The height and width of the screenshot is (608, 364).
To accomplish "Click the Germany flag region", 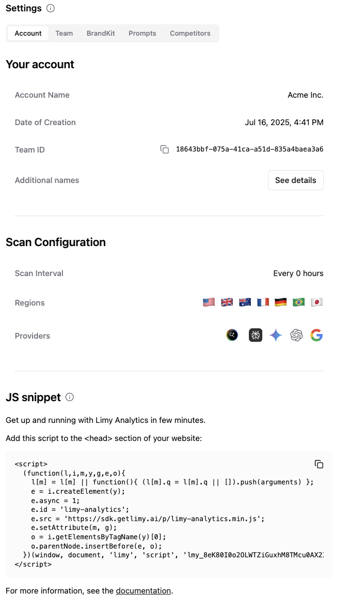I will pyautogui.click(x=280, y=302).
